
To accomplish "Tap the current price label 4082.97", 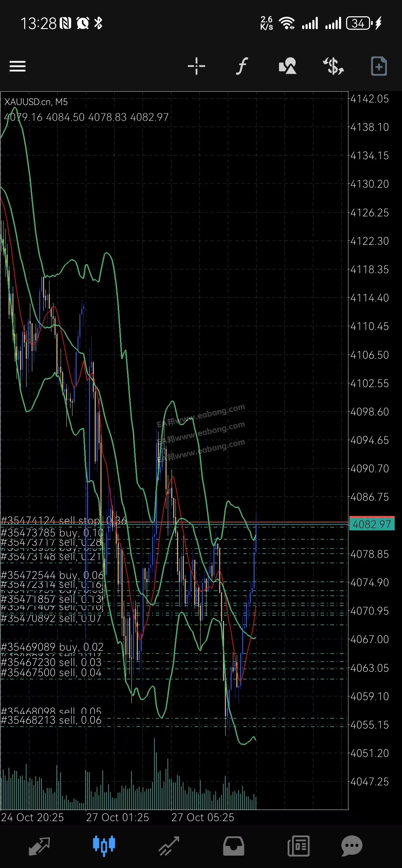I will click(x=371, y=524).
